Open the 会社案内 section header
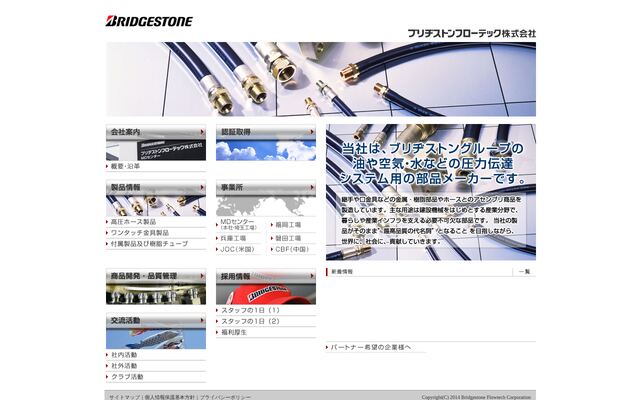The width and height of the screenshot is (640, 400). tap(156, 132)
